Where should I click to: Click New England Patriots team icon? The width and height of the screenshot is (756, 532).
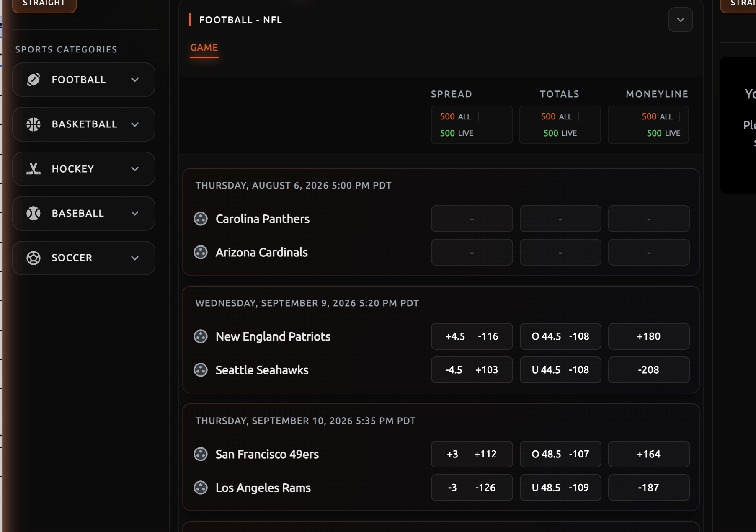click(201, 336)
